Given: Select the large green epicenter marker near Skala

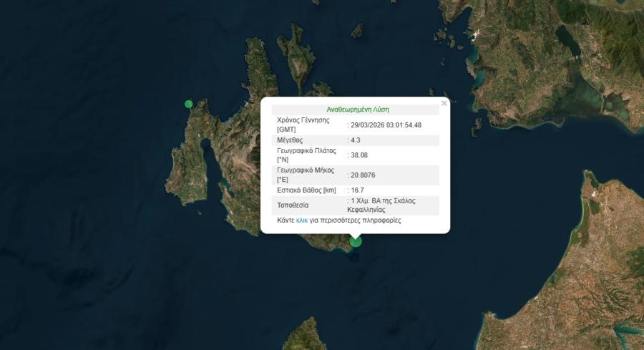Looking at the screenshot, I should coord(356,241).
